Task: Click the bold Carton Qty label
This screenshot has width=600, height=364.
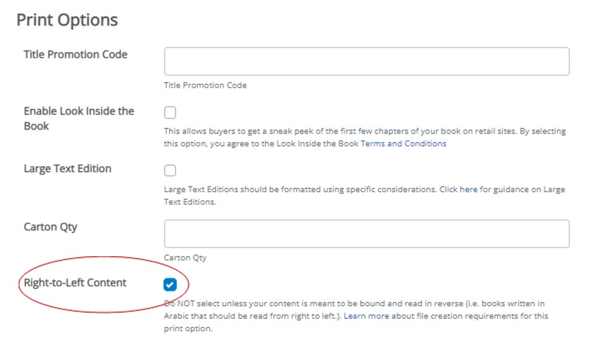Action: click(x=51, y=227)
